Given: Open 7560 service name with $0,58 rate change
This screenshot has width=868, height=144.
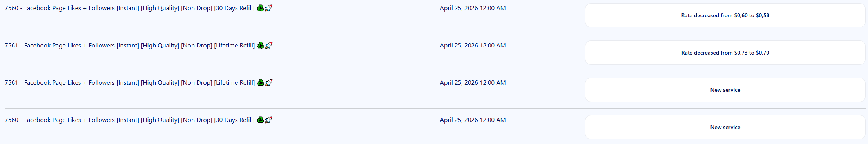Looking at the screenshot, I should (130, 8).
